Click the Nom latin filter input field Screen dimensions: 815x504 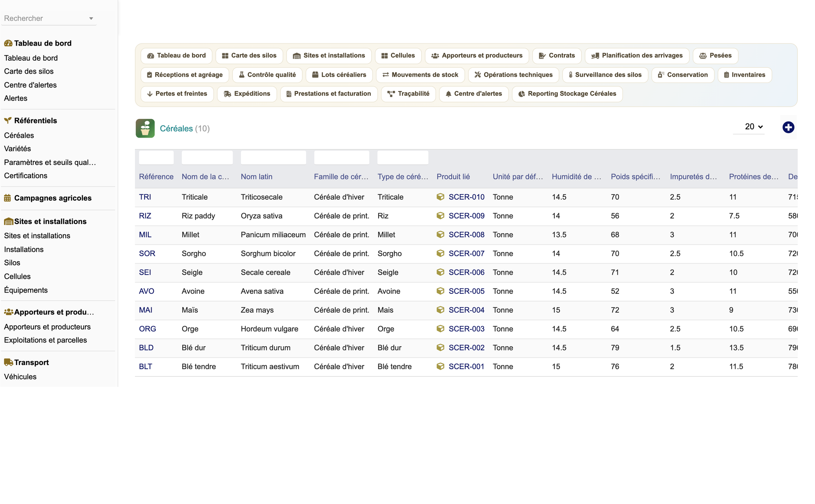point(273,157)
